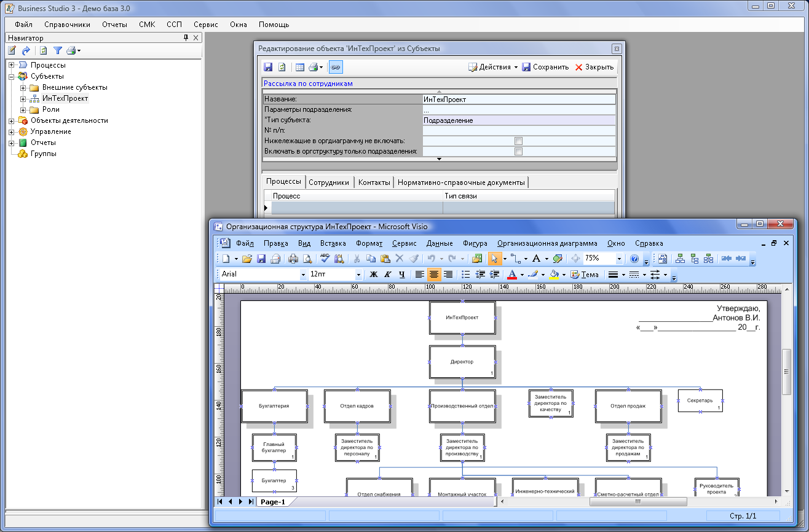Image resolution: width=809 pixels, height=532 pixels.
Task: Expand the Объекты деятельности node
Action: pyautogui.click(x=12, y=120)
